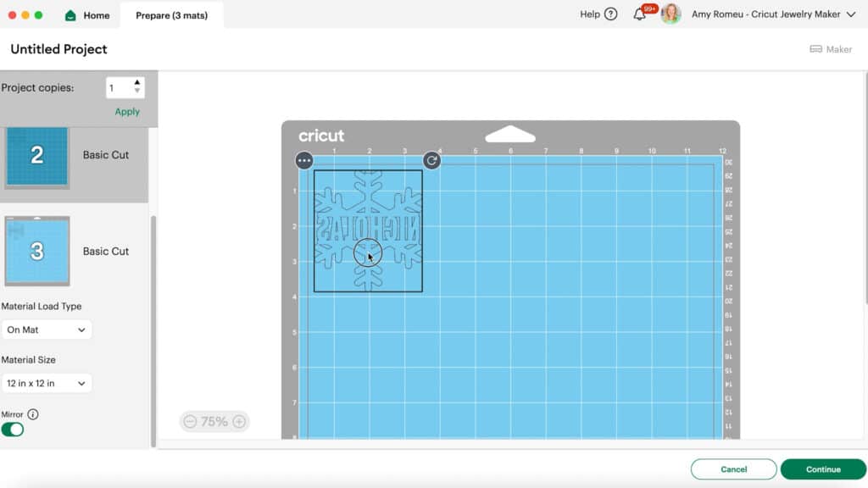Click the Maker machine icon
Screen dimensions: 868x488
tap(815, 49)
